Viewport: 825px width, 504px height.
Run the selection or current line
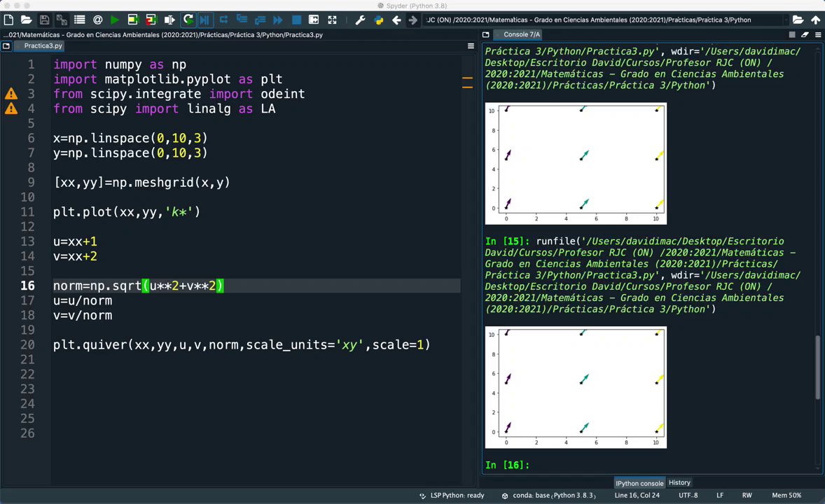click(169, 20)
